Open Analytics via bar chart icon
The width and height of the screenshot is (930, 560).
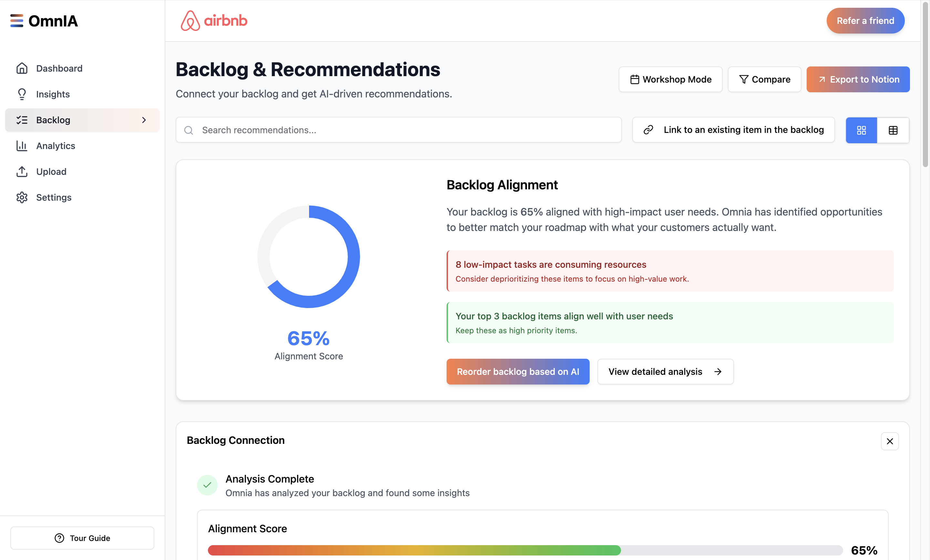coord(22,145)
